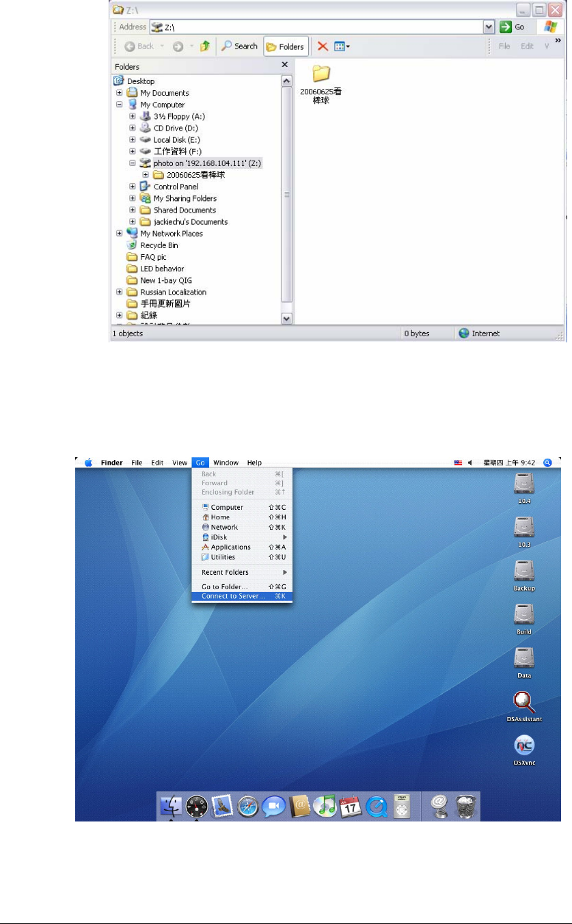Close the Folders side panel
The width and height of the screenshot is (572, 924).
coord(285,65)
